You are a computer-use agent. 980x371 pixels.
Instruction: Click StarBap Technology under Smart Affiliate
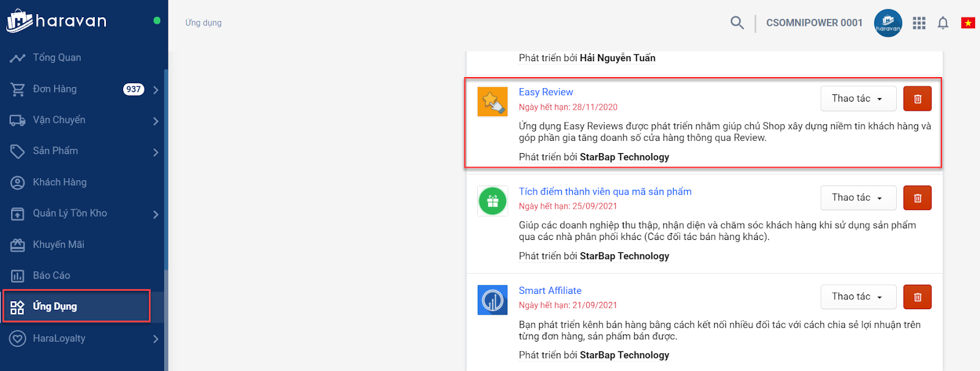(624, 355)
